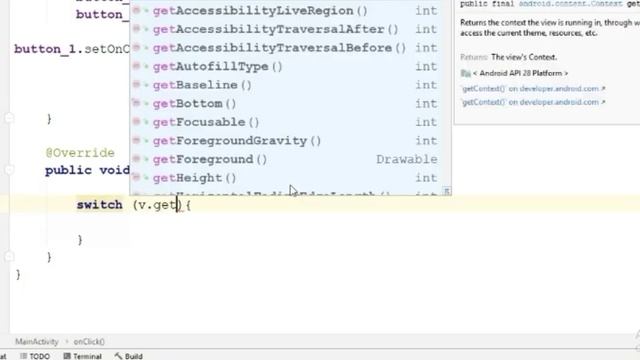The height and width of the screenshot is (360, 640).
Task: Toggle fold marker at class closing brace
Action: pyautogui.click(x=9, y=256)
